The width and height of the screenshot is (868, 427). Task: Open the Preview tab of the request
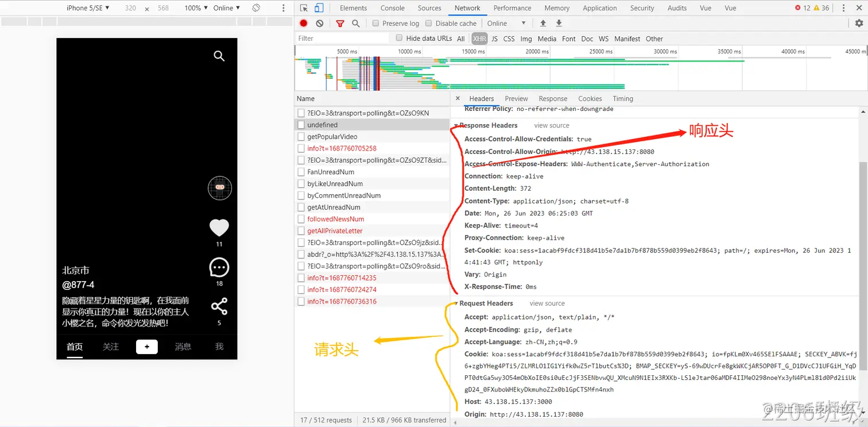(x=517, y=99)
